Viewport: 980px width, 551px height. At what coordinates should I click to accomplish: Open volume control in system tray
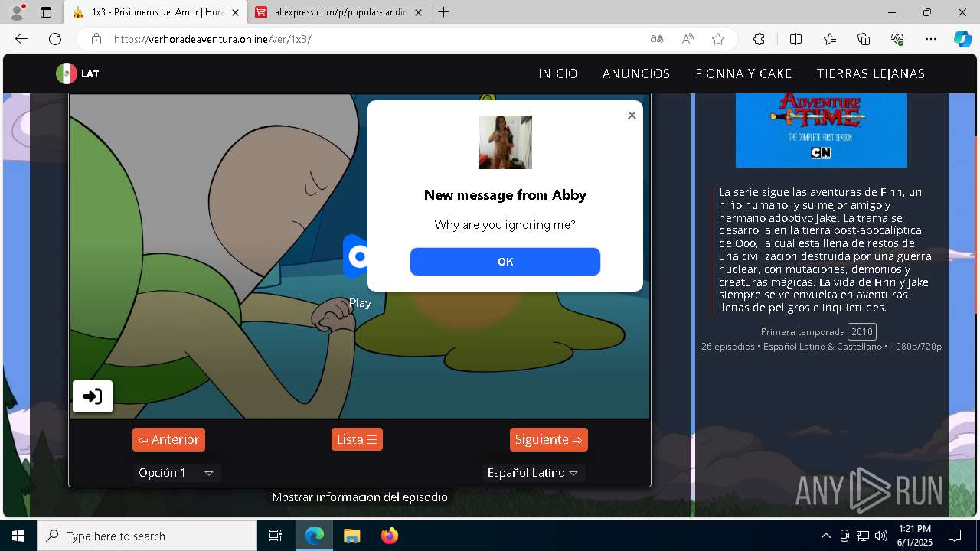click(x=880, y=536)
